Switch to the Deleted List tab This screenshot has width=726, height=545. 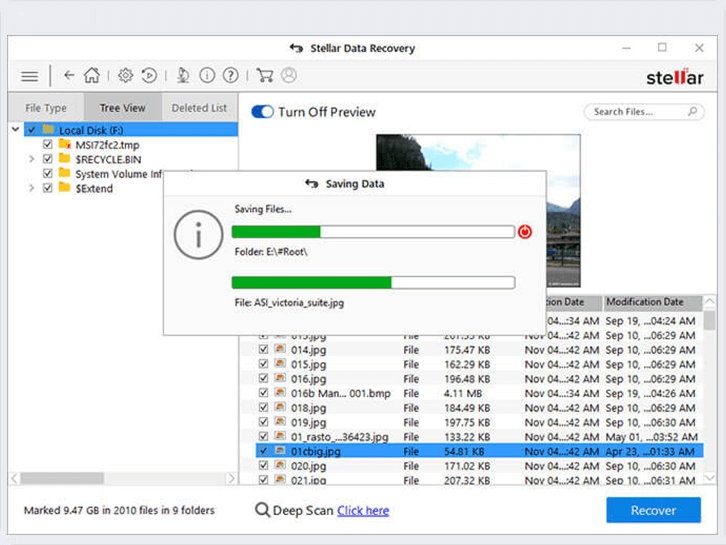pyautogui.click(x=200, y=107)
